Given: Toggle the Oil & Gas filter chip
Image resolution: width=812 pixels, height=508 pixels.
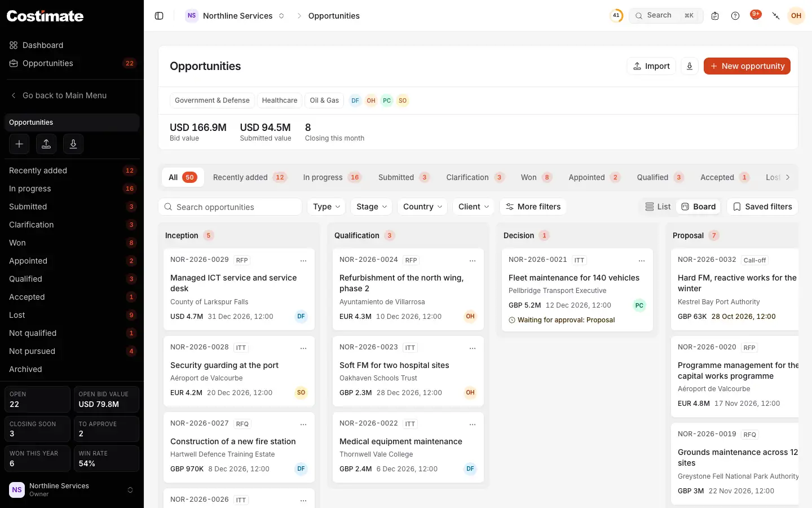Looking at the screenshot, I should [x=324, y=100].
